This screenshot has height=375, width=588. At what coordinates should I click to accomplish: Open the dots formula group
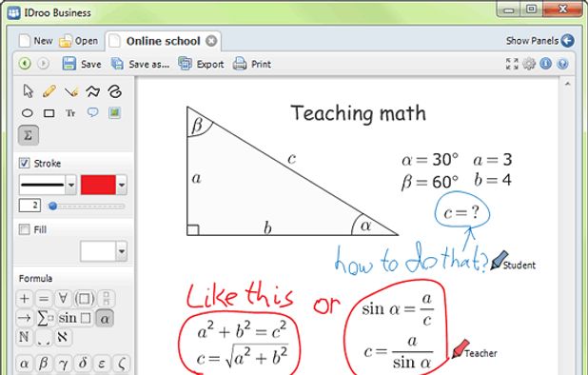(x=44, y=338)
